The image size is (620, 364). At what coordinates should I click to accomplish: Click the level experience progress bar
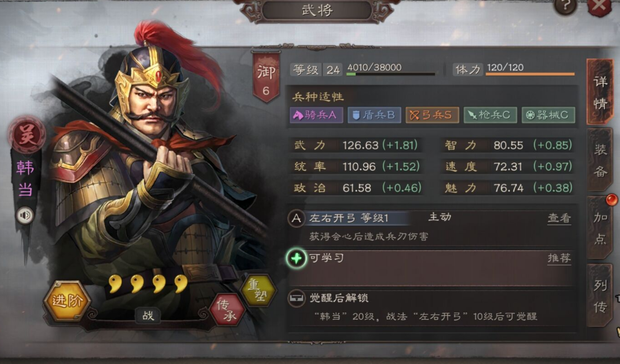pos(391,74)
